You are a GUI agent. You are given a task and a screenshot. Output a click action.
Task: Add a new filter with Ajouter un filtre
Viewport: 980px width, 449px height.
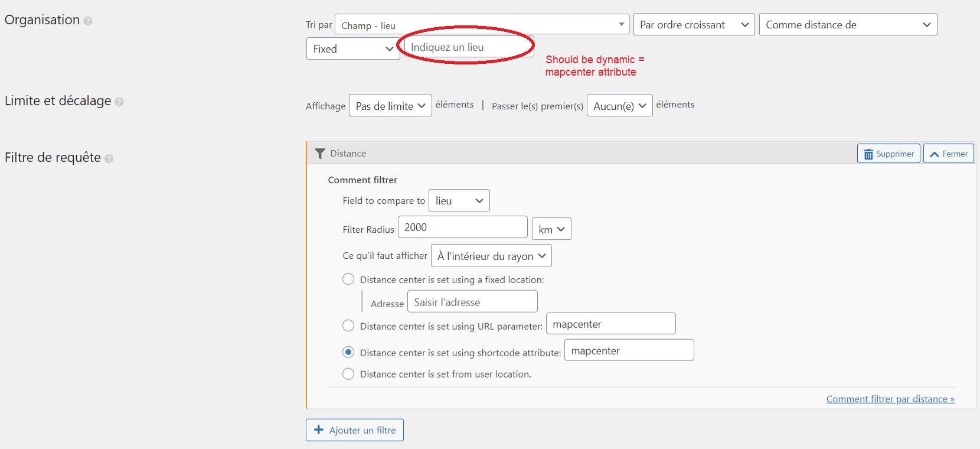(x=354, y=430)
